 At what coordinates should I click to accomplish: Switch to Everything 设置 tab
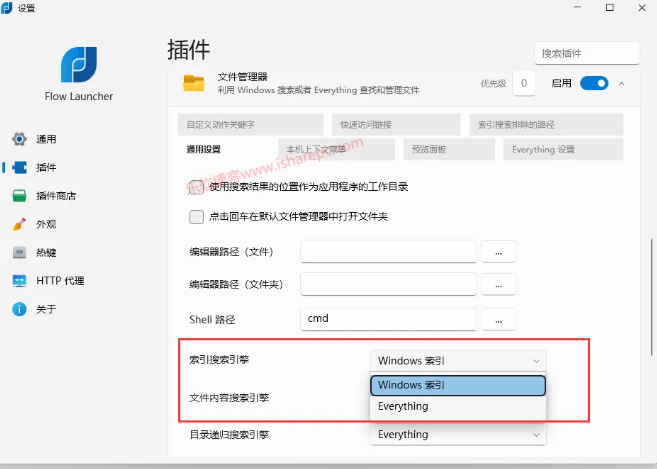click(563, 149)
